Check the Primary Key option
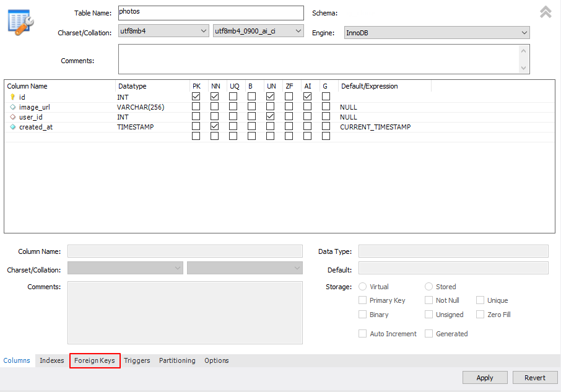Screen dimensions: 561x392 [x=362, y=300]
